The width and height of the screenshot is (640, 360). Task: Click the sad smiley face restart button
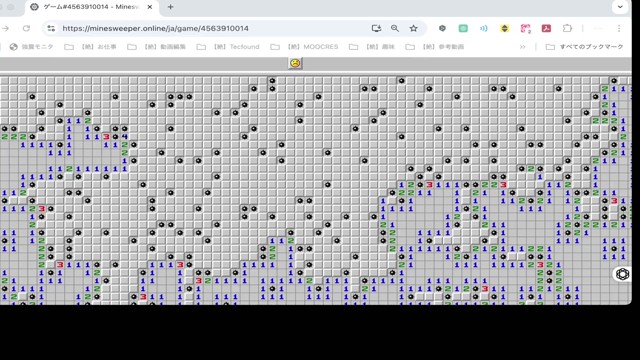(x=295, y=63)
